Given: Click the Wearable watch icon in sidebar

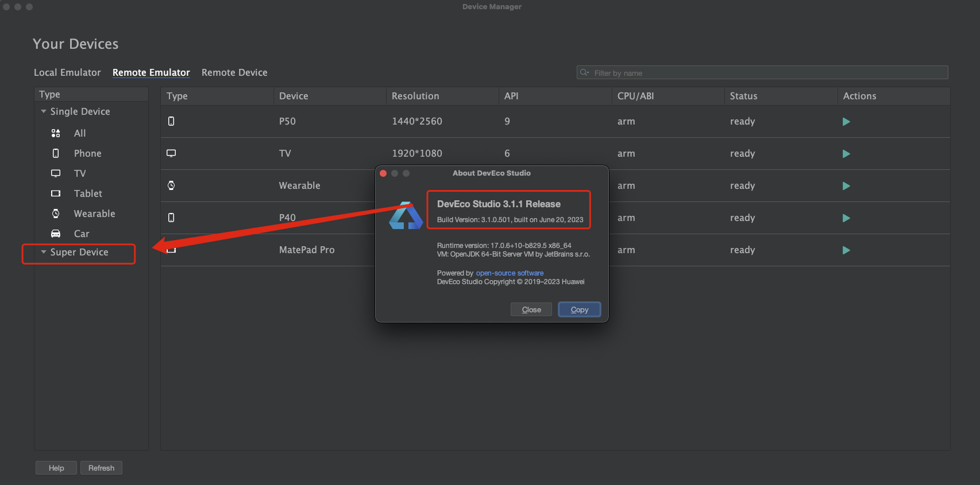Looking at the screenshot, I should [56, 214].
